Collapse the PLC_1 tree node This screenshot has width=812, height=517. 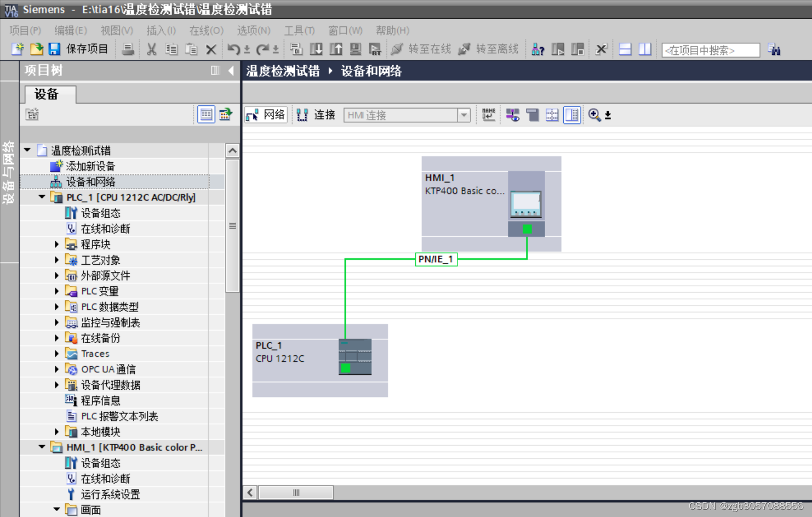click(x=42, y=197)
